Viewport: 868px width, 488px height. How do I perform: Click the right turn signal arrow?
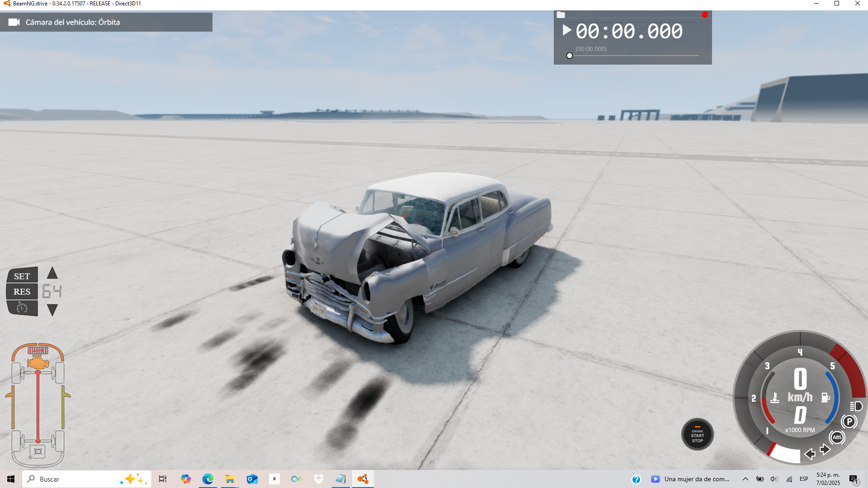coord(825,449)
